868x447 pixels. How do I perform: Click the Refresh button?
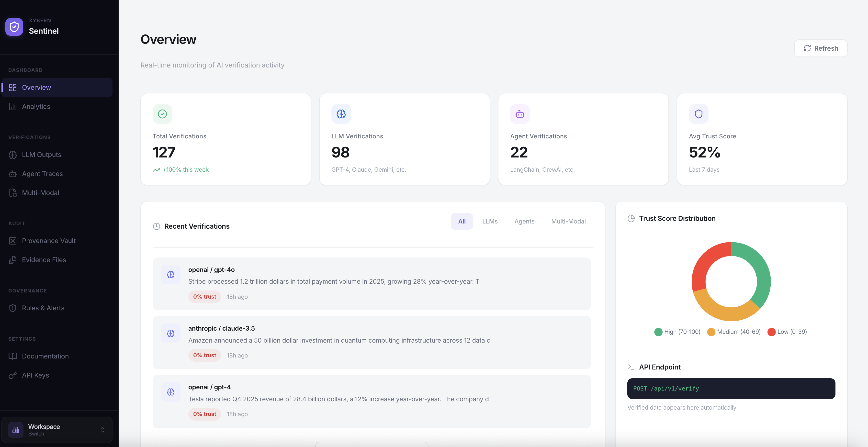pyautogui.click(x=821, y=48)
